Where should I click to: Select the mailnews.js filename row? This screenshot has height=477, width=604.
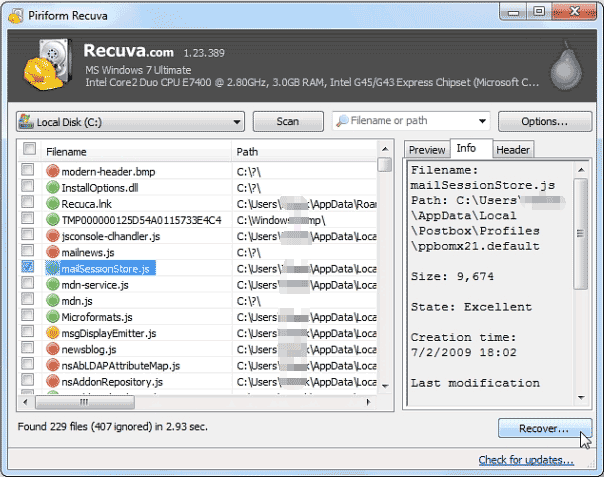(x=88, y=252)
